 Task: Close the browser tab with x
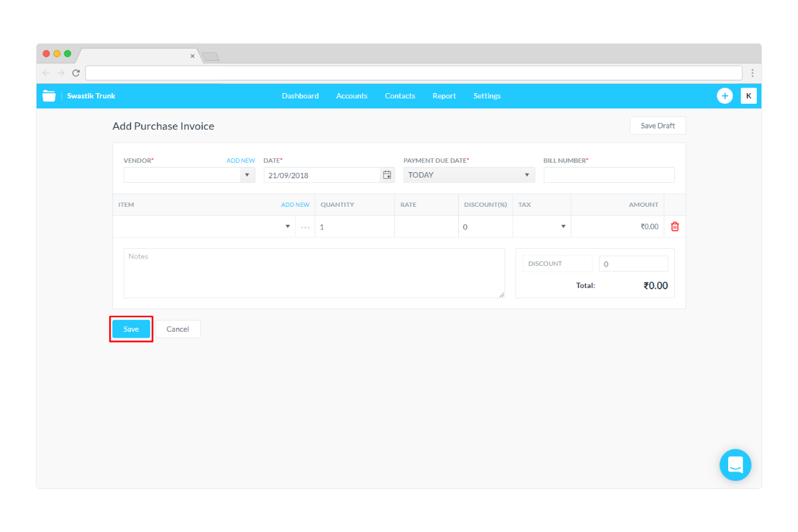tap(193, 57)
